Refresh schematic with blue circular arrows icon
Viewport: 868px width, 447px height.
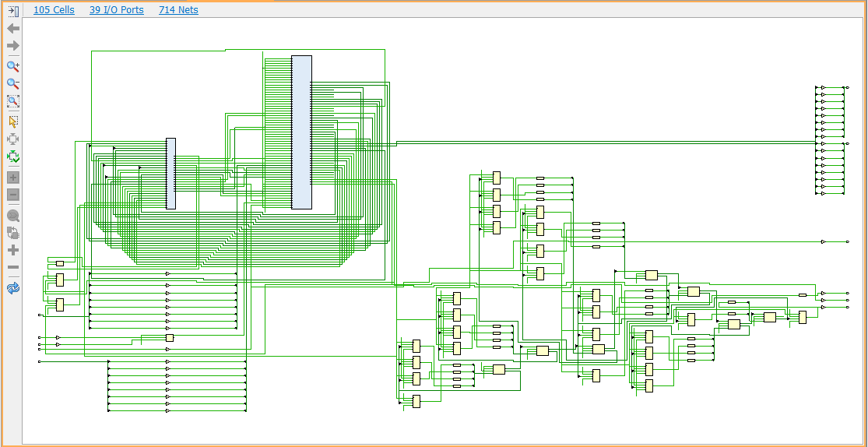[12, 288]
